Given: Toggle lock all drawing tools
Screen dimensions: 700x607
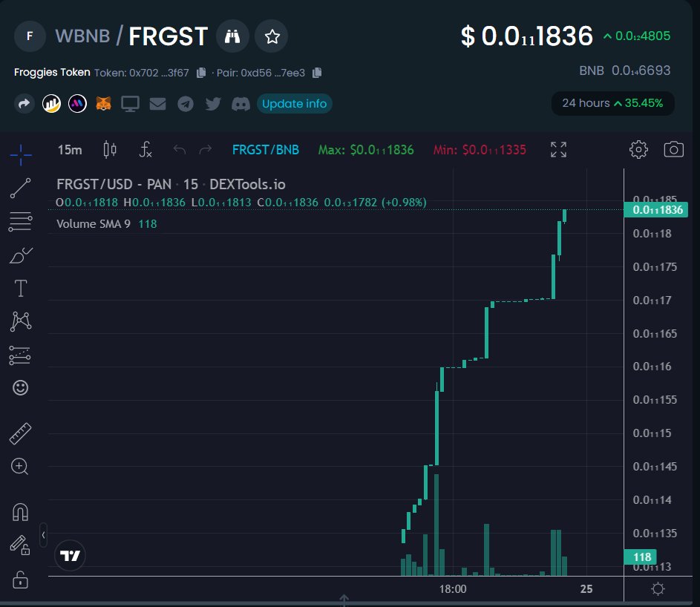Looking at the screenshot, I should point(20,580).
